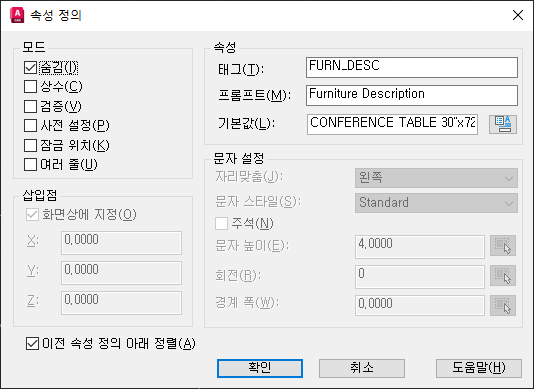Click the 경계 폭(W) field showing 0.0000

(420, 305)
